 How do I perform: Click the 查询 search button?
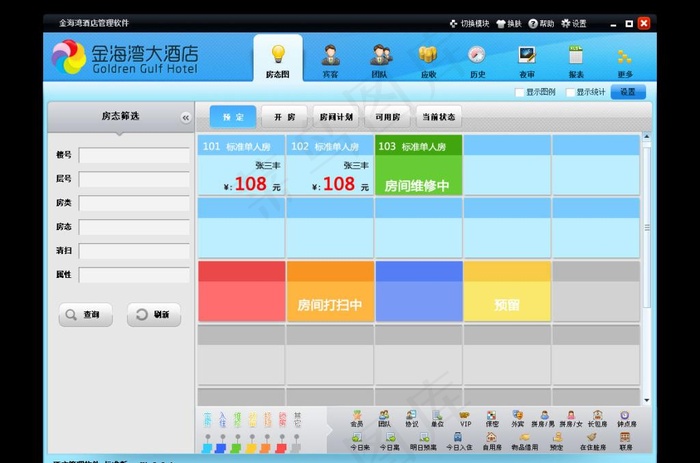86,315
